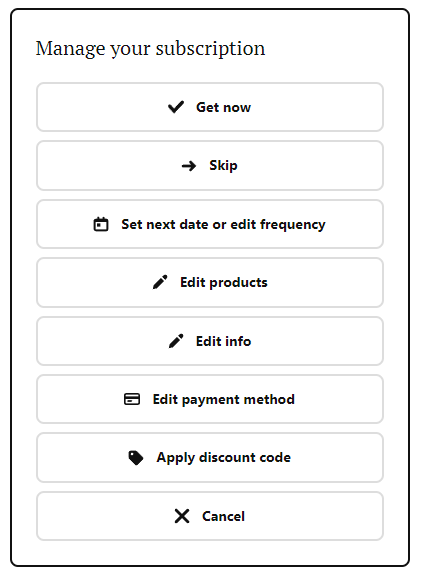Image resolution: width=433 pixels, height=578 pixels.
Task: Click the calendar icon for next date
Action: tap(101, 224)
